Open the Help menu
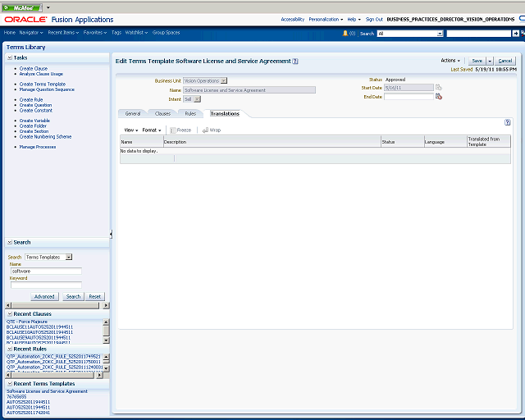Viewport: 525px width, 420px height. [354, 20]
